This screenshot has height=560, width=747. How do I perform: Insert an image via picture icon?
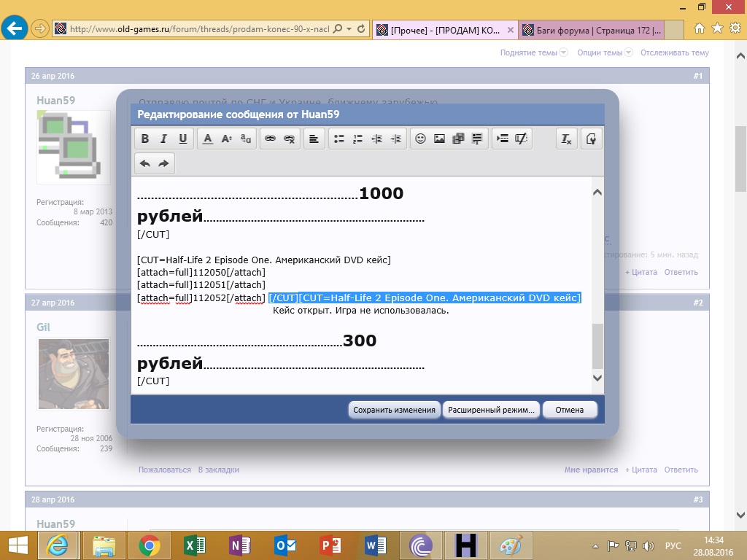coord(439,139)
